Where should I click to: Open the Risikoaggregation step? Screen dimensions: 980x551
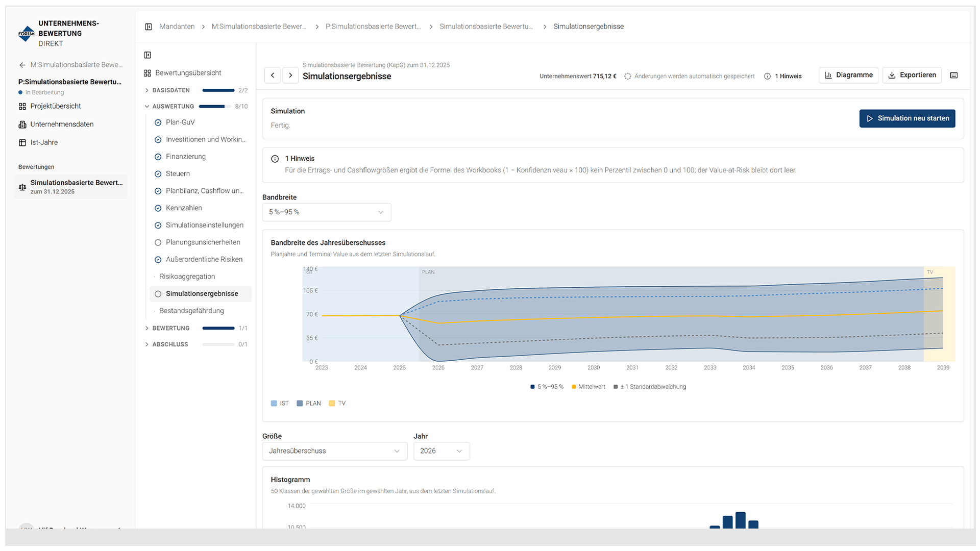point(201,277)
